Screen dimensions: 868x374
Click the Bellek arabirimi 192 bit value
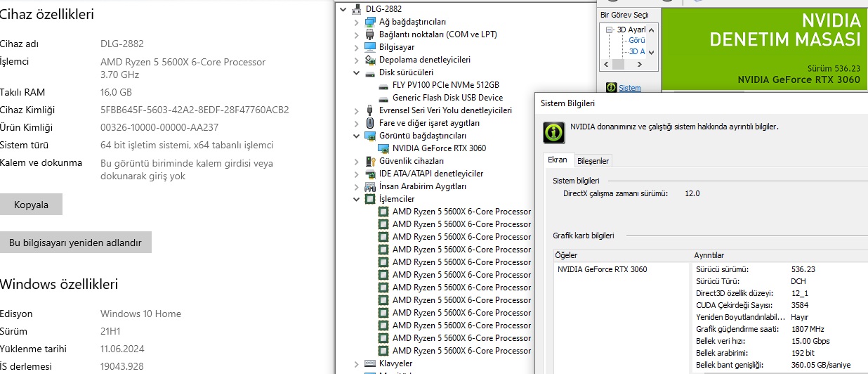coord(803,353)
